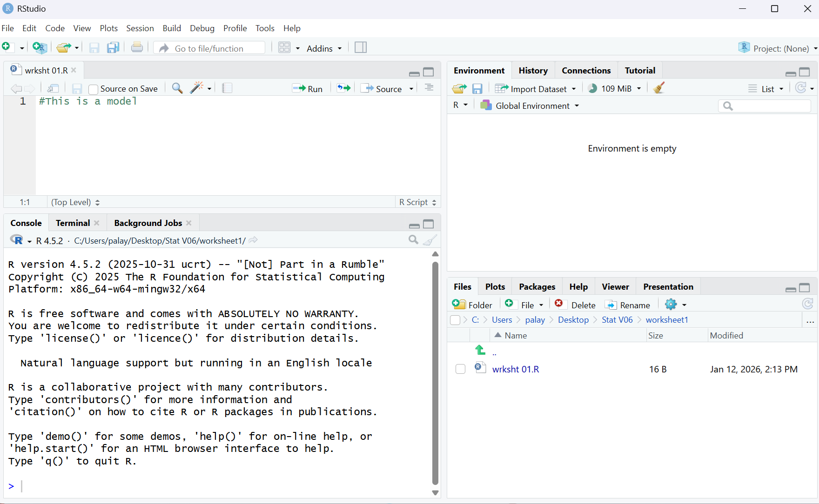Run the current line with Run button
Image resolution: width=819 pixels, height=504 pixels.
tap(308, 88)
